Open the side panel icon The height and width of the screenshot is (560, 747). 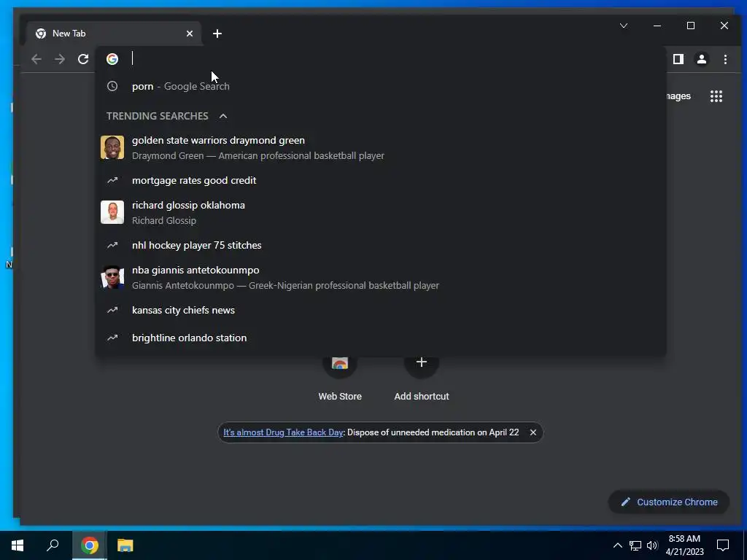coord(678,59)
